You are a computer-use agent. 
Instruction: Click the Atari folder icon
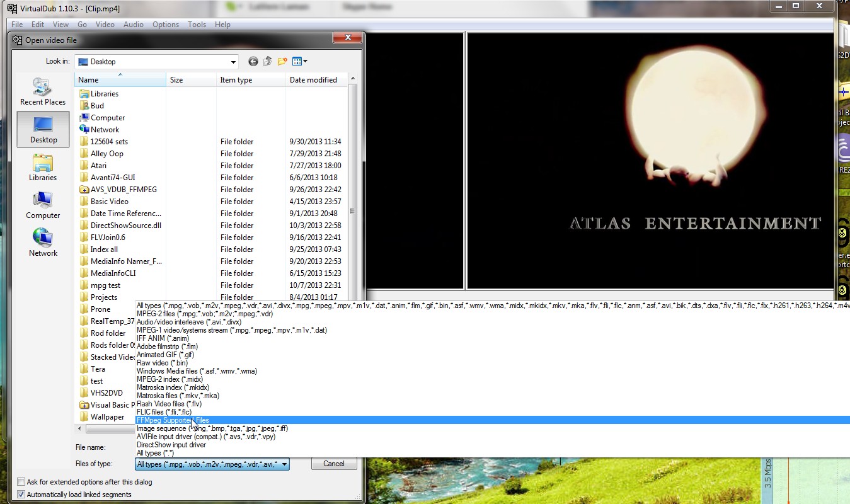[84, 166]
